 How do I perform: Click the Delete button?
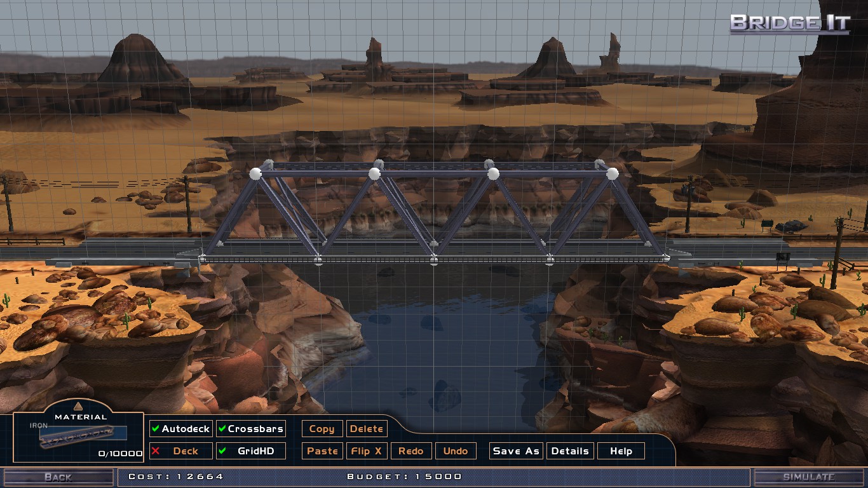coord(367,429)
